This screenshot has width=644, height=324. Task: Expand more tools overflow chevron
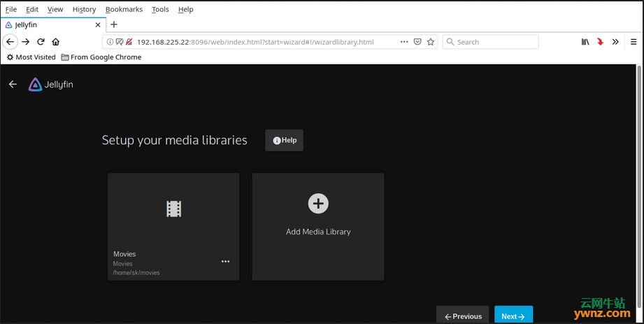615,41
